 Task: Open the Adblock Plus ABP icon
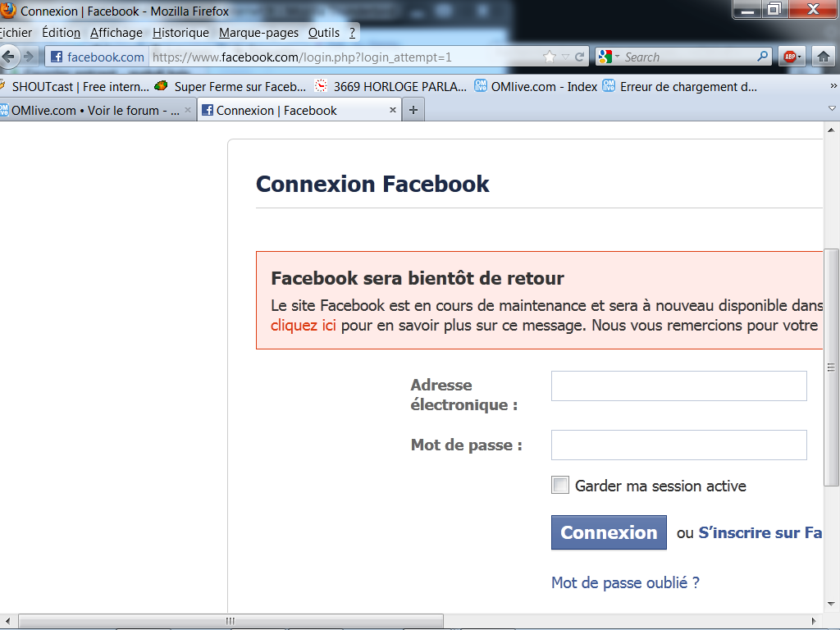(791, 57)
